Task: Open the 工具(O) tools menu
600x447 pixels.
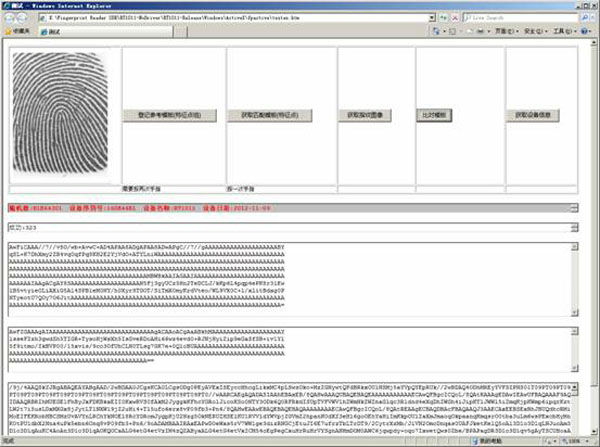Action: pos(563,31)
